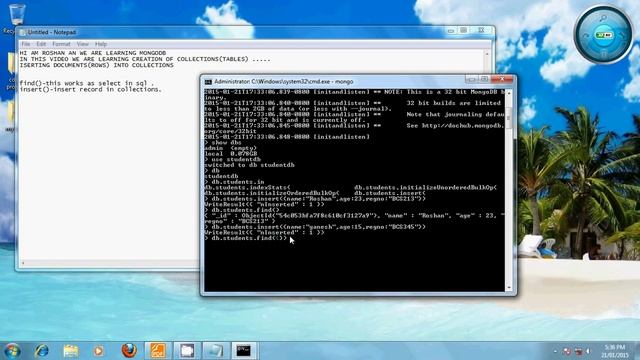Click the find()-this works as select line in Notepad
The image size is (640, 360).
(87, 83)
